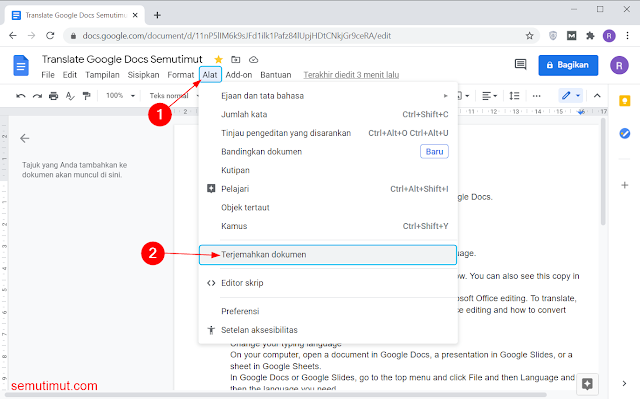Move document using the folder icon
Viewport: 640px width, 399px height.
pos(236,60)
